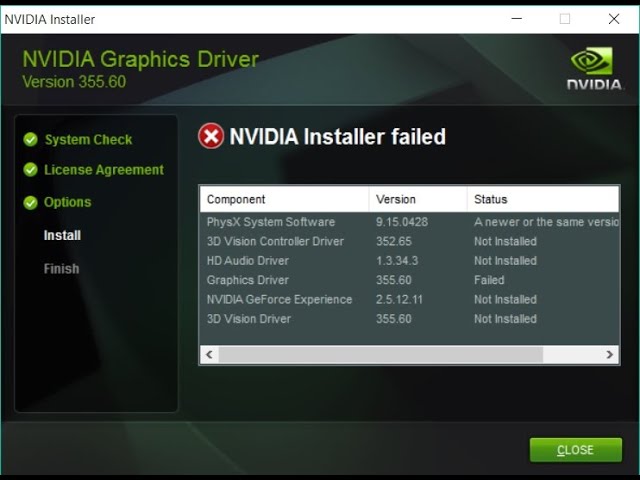Select the NVIDIA GeForce Experience row
The width and height of the screenshot is (640, 480).
click(x=409, y=300)
